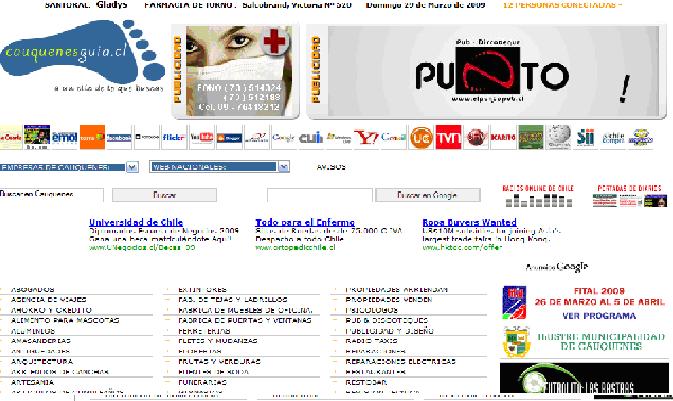Open the Facebook shortcut icon
The width and height of the screenshot is (673, 401).
pos(119,137)
